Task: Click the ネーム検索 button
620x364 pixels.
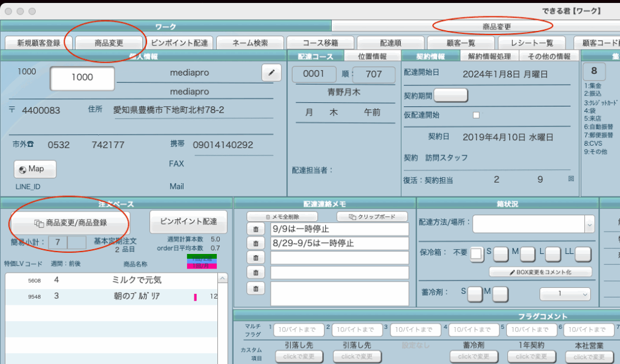Action: pyautogui.click(x=250, y=43)
